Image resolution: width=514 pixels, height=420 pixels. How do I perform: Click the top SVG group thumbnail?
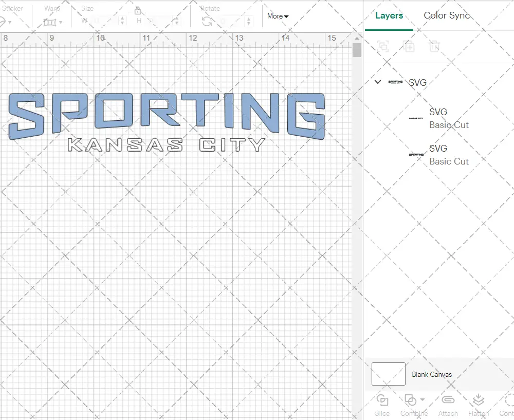tap(395, 82)
